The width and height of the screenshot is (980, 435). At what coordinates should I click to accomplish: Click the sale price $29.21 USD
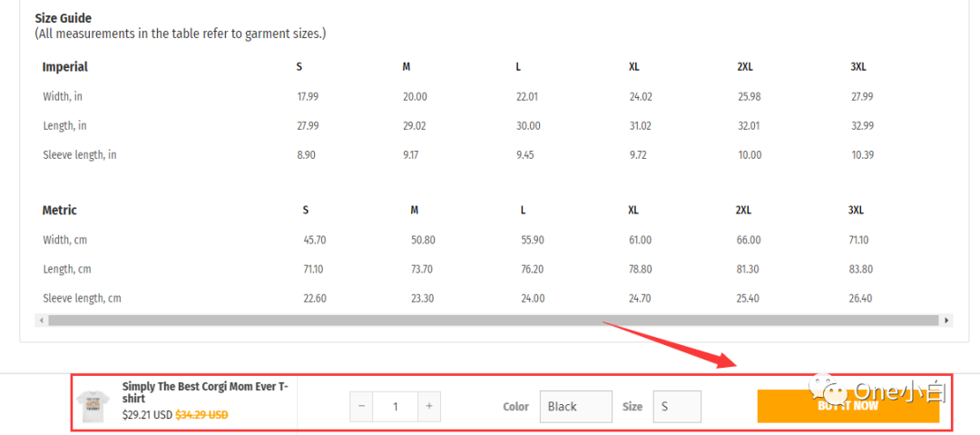[x=148, y=415]
